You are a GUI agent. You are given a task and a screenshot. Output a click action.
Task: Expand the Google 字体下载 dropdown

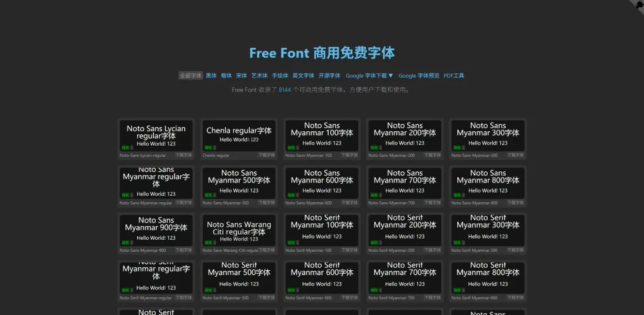click(370, 76)
